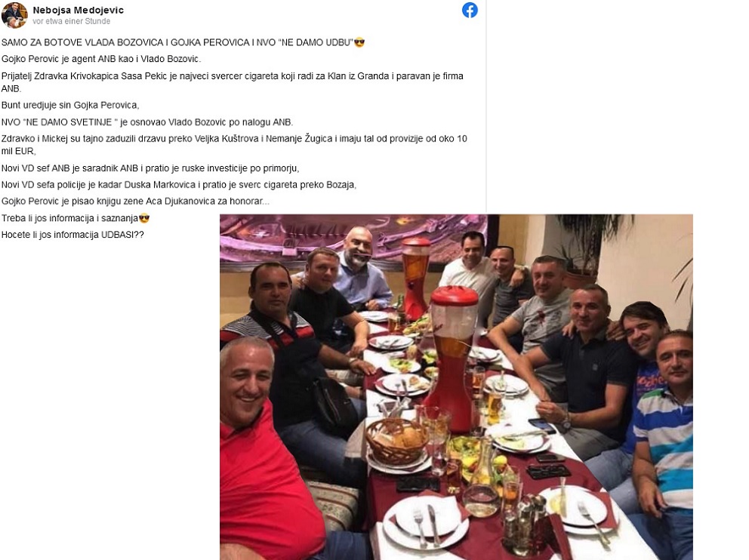Click the text 'Hocete li jos informacija UDBASI??'

click(72, 235)
